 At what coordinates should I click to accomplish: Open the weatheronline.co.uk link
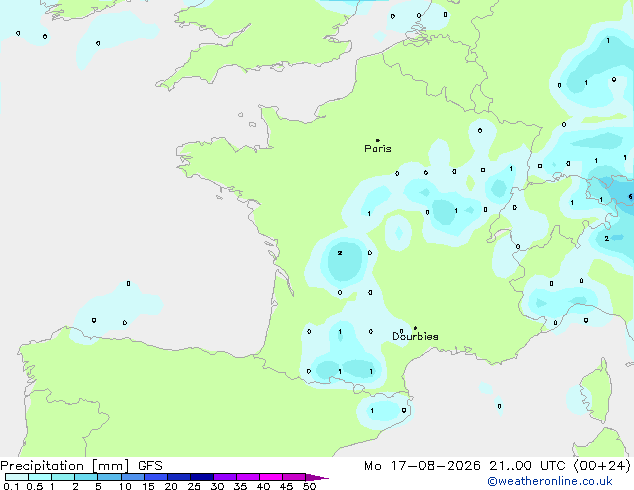(550, 481)
